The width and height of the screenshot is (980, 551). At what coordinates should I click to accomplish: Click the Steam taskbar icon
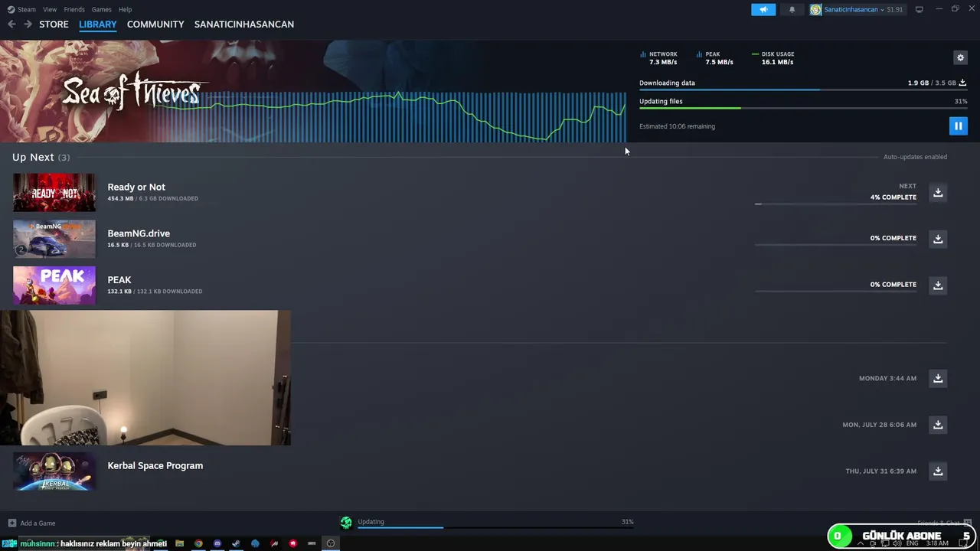[x=236, y=543]
